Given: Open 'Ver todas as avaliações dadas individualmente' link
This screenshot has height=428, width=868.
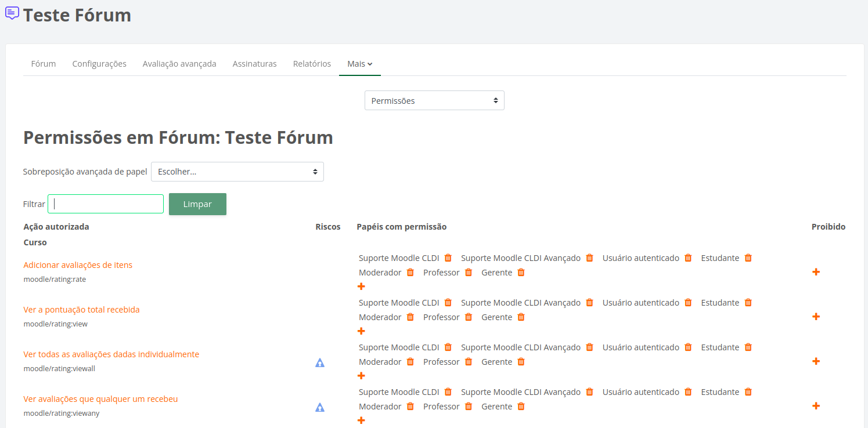Looking at the screenshot, I should pyautogui.click(x=111, y=354).
